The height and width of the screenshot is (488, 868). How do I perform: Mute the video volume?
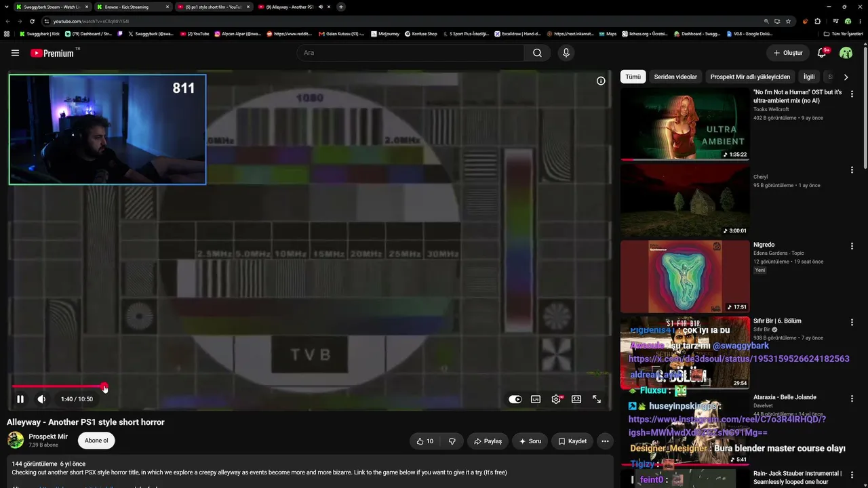pos(41,399)
